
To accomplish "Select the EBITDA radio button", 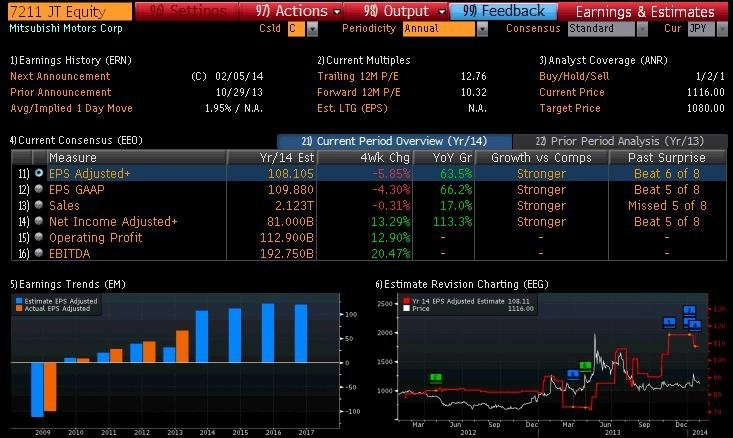I will [39, 253].
